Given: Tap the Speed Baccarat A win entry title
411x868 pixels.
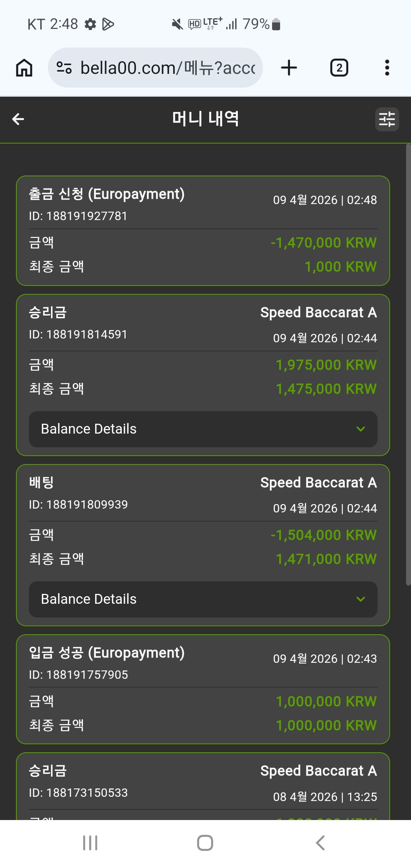Looking at the screenshot, I should click(x=318, y=313).
